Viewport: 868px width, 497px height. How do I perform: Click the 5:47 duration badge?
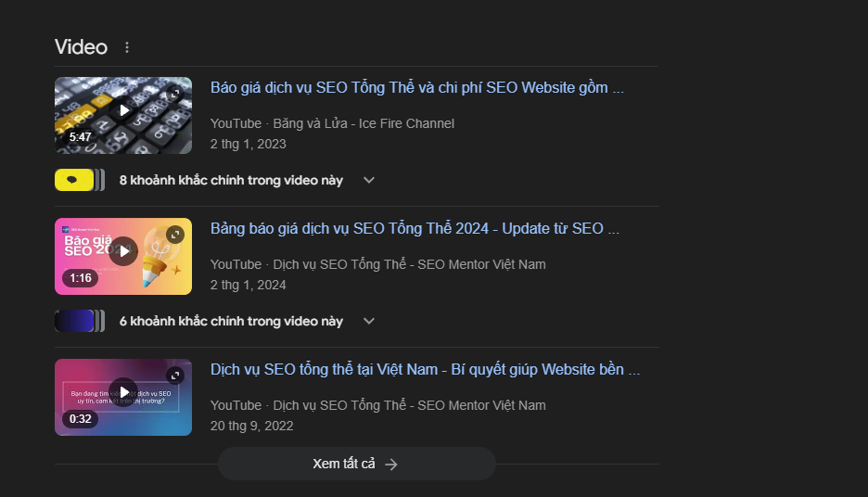[81, 136]
